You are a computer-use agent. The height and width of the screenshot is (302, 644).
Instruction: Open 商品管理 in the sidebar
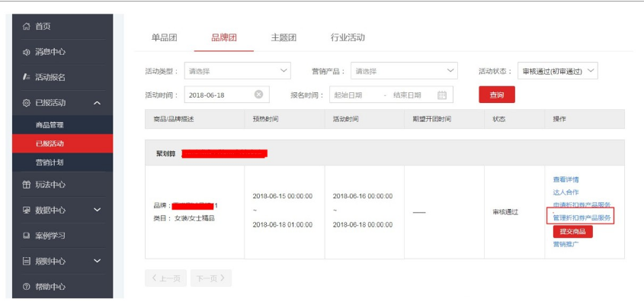click(x=62, y=125)
